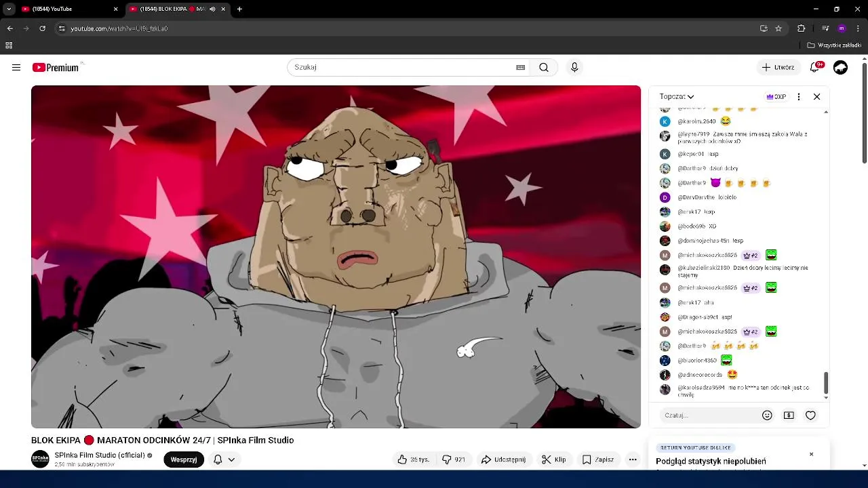Select chat user @bodo69b
This screenshot has height=488, width=868.
click(691, 226)
